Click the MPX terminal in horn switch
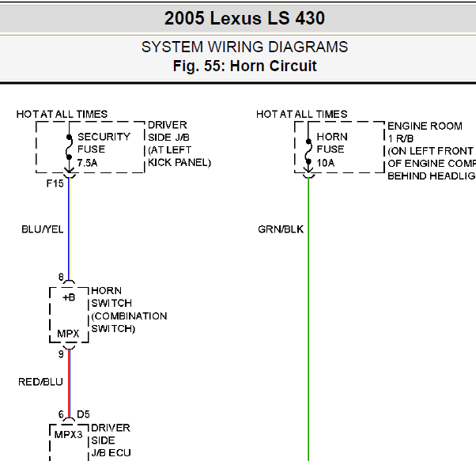Screen dimensions: 476x461 pyautogui.click(x=68, y=334)
